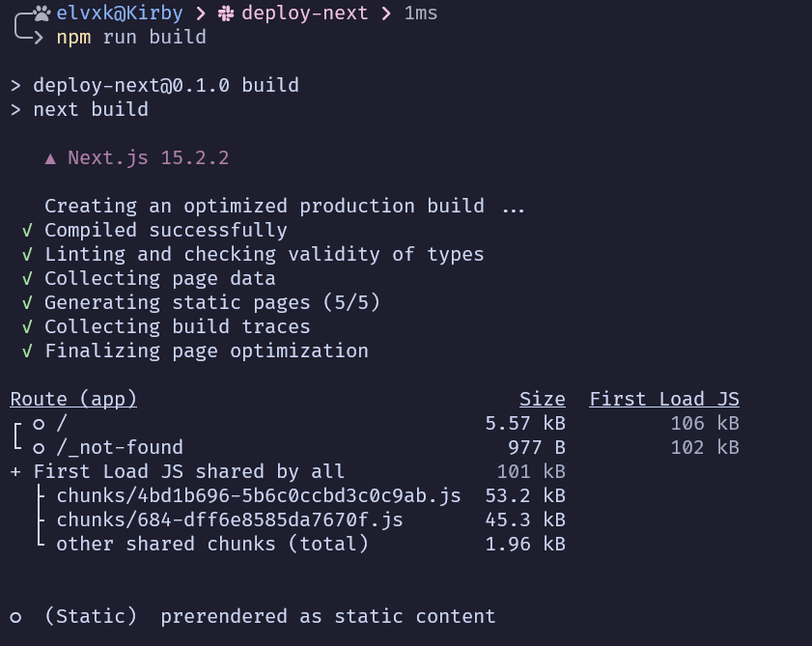Viewport: 812px width, 646px height.
Task: Click the Next.js triangle logo
Action: (x=50, y=157)
